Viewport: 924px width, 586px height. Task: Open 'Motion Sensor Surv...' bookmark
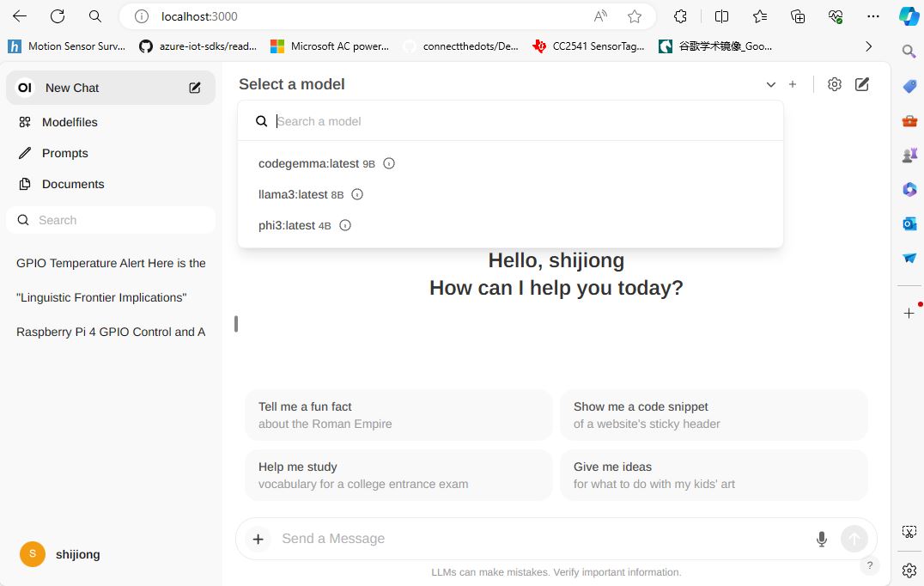point(67,46)
